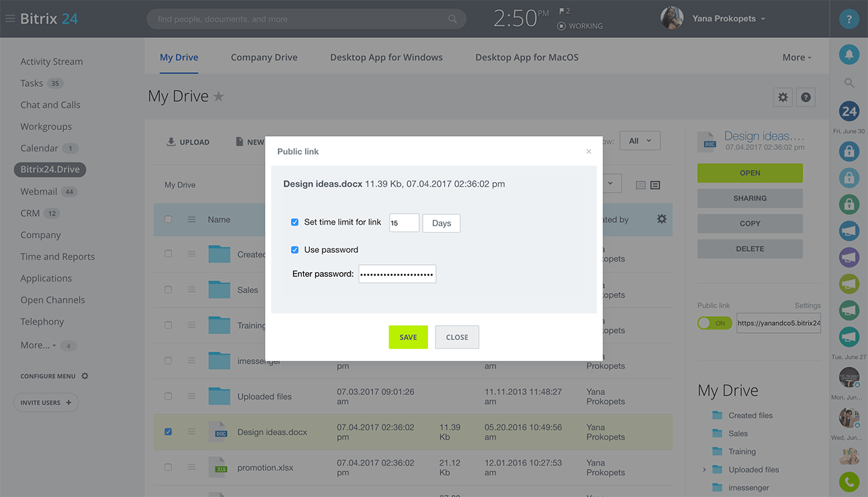Viewport: 868px width, 497px height.
Task: Uncheck the Use password option
Action: pyautogui.click(x=294, y=250)
